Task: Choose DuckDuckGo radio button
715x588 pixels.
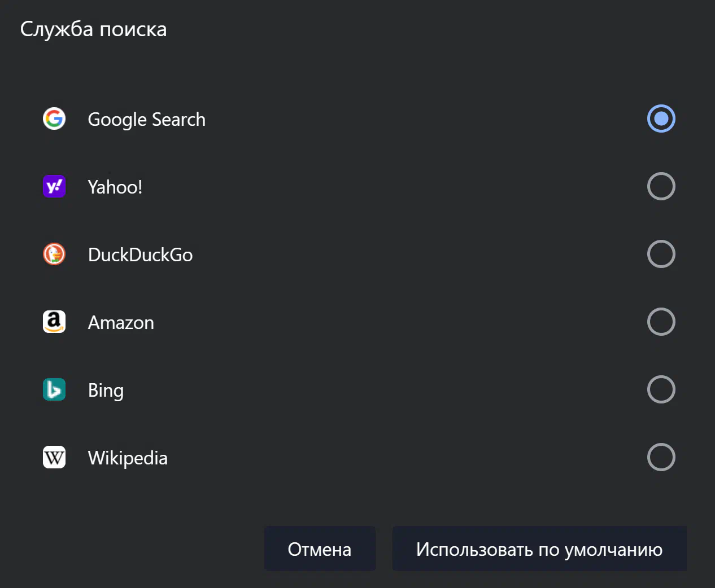Action: [661, 254]
